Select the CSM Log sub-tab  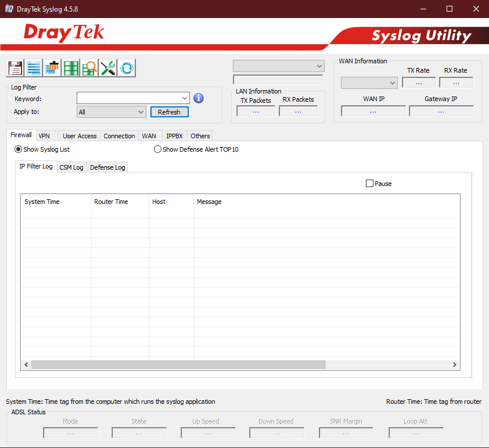click(71, 167)
